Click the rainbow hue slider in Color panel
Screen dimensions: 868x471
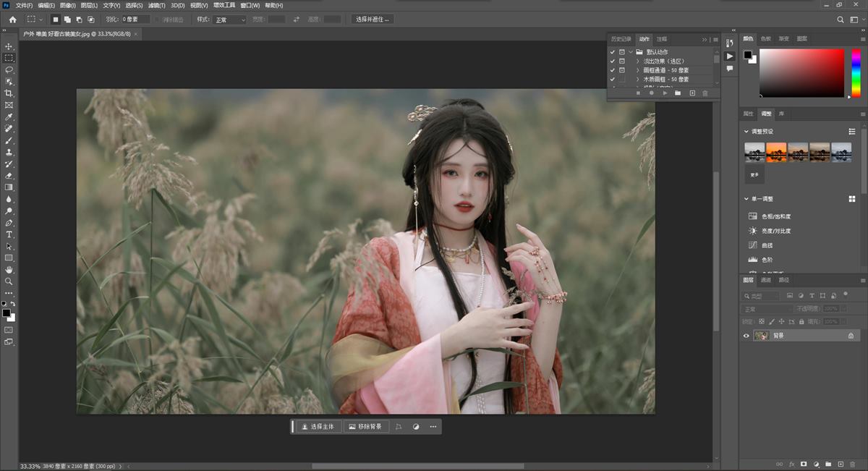click(x=856, y=72)
